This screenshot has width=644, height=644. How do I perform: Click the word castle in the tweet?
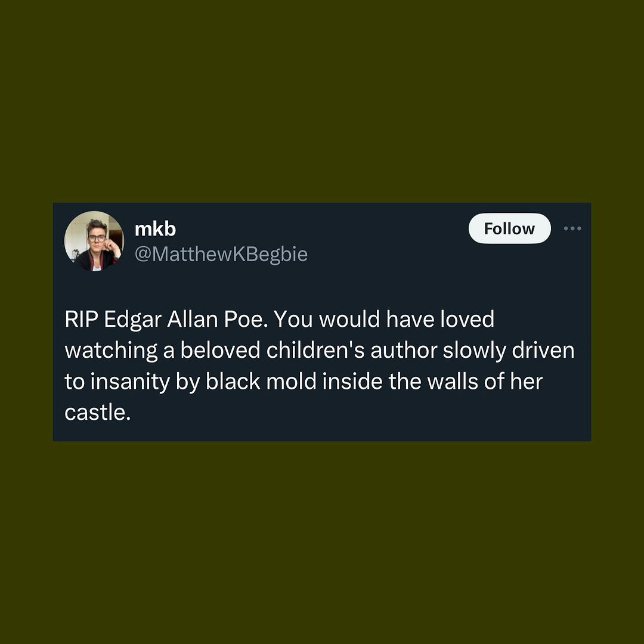click(97, 413)
